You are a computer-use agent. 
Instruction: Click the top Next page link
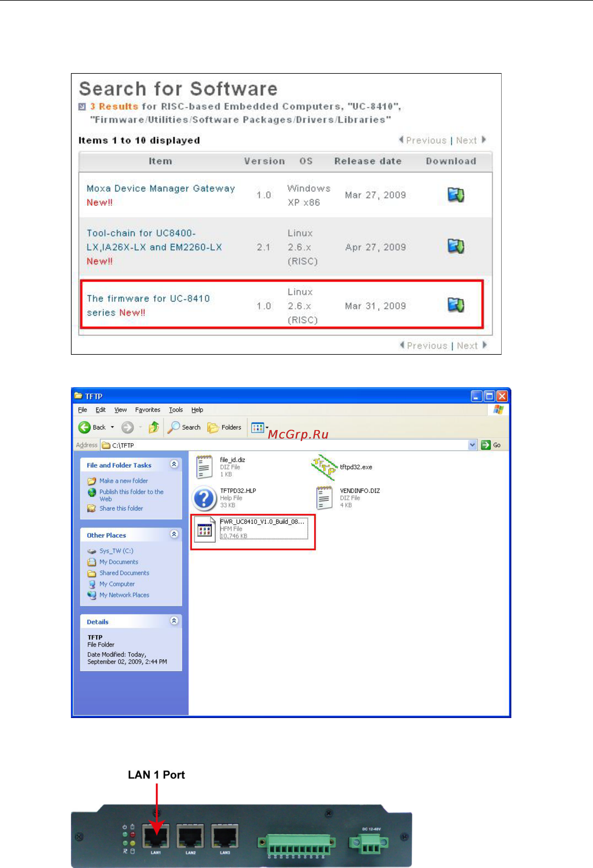pyautogui.click(x=471, y=140)
